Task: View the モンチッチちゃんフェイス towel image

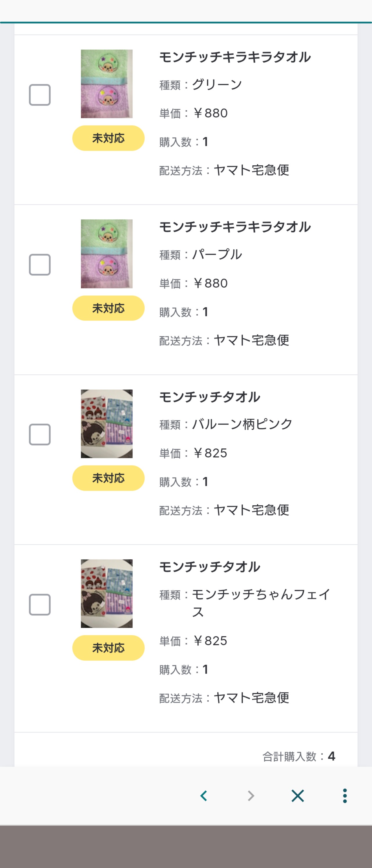Action: pyautogui.click(x=106, y=593)
